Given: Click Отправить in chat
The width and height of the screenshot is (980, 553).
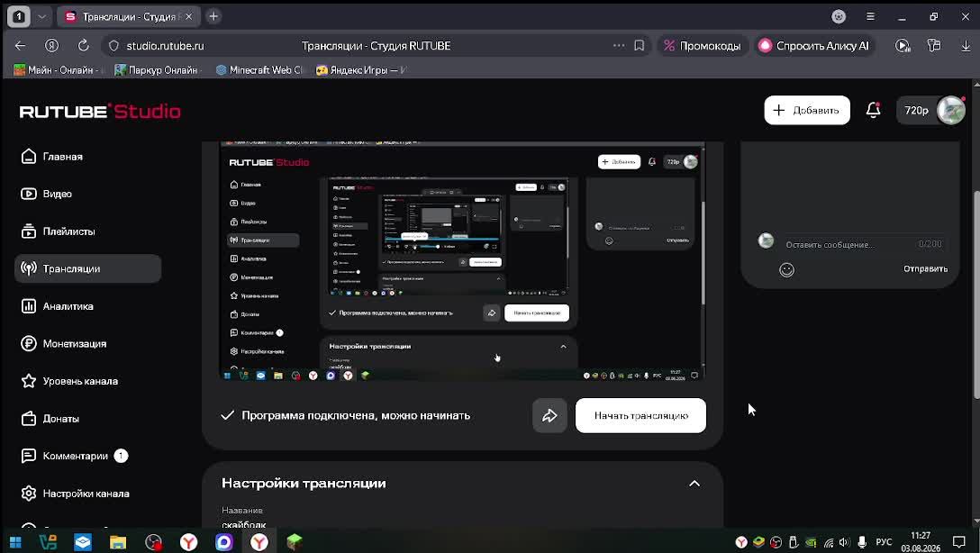Looking at the screenshot, I should pos(925,268).
